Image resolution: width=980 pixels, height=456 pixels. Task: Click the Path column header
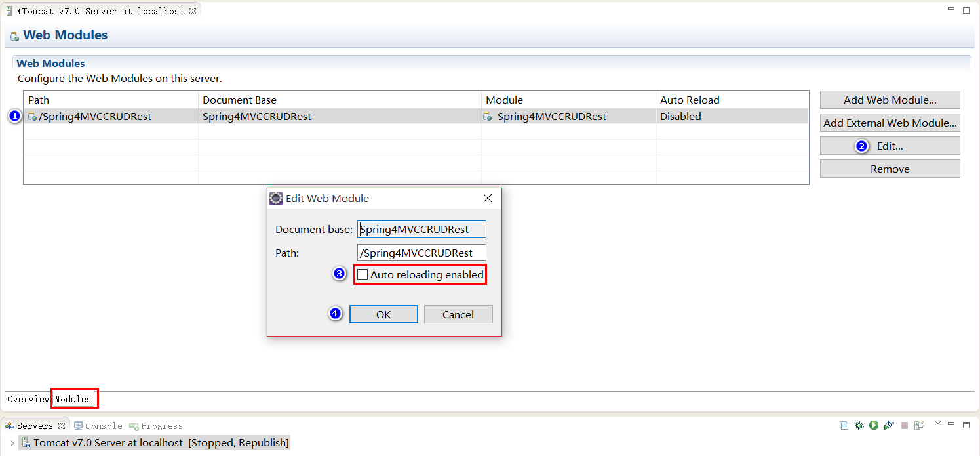(x=111, y=100)
